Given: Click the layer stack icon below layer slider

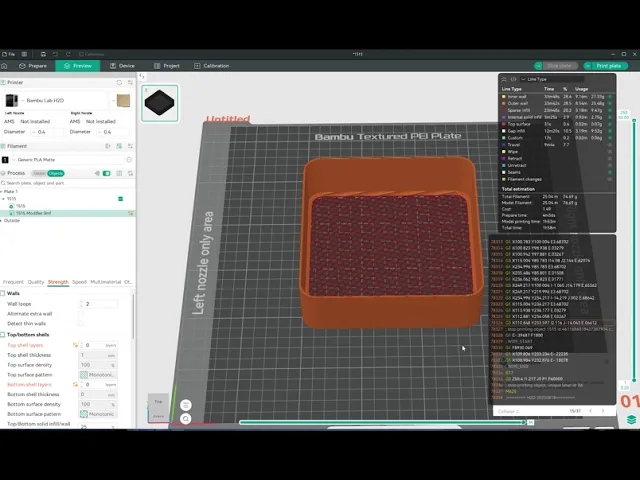Looking at the screenshot, I should point(631,420).
